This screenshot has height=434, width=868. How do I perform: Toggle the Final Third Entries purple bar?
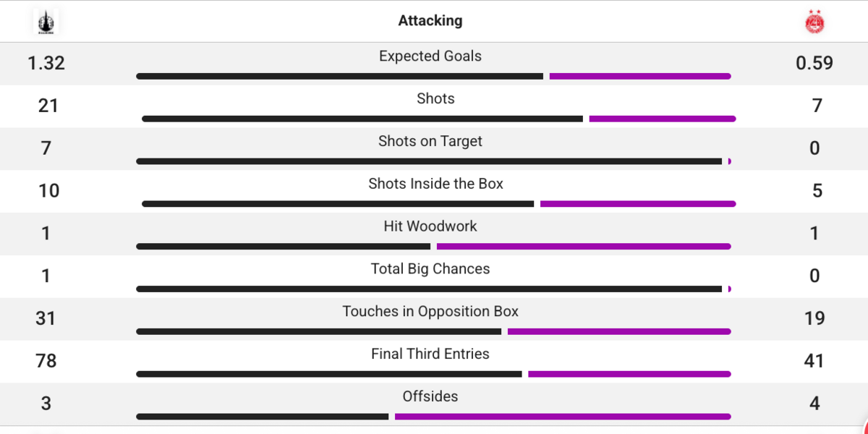629,374
